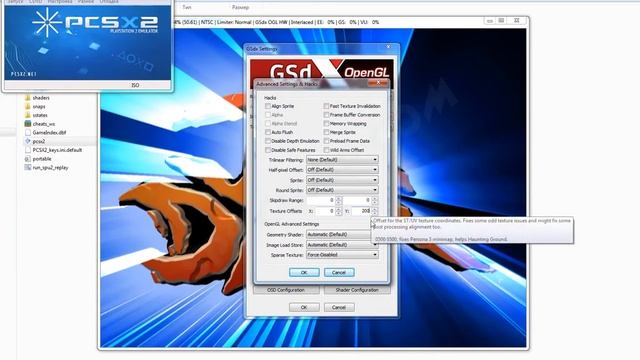Open Shader Configuration in GSdx Settings
The width and height of the screenshot is (640, 360).
click(x=357, y=290)
